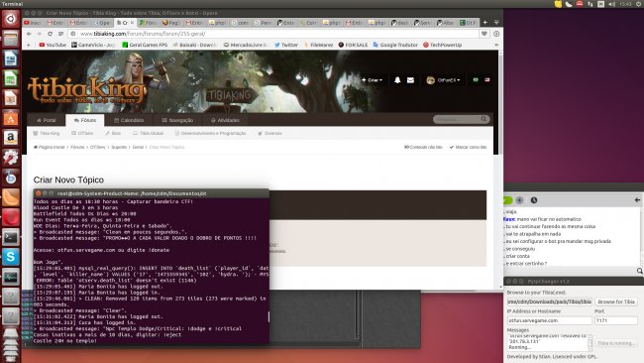Launch LibreOffice Impress from the dock

point(11,98)
